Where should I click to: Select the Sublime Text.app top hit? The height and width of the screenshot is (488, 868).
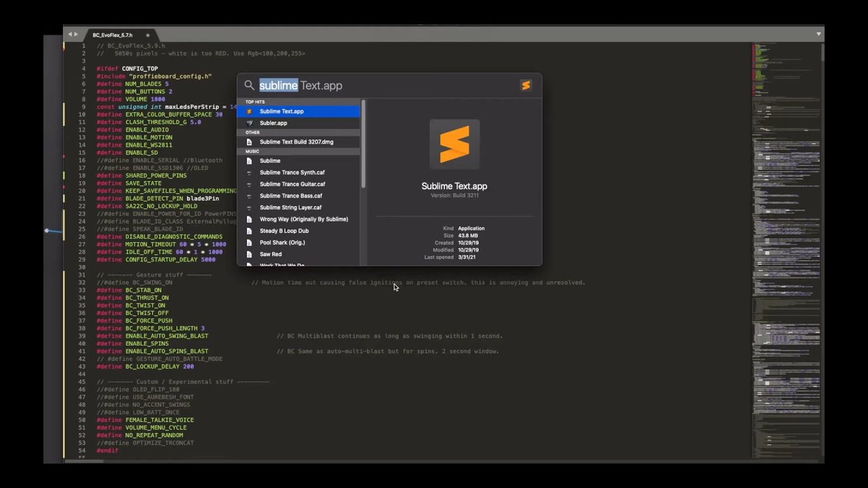pyautogui.click(x=298, y=111)
